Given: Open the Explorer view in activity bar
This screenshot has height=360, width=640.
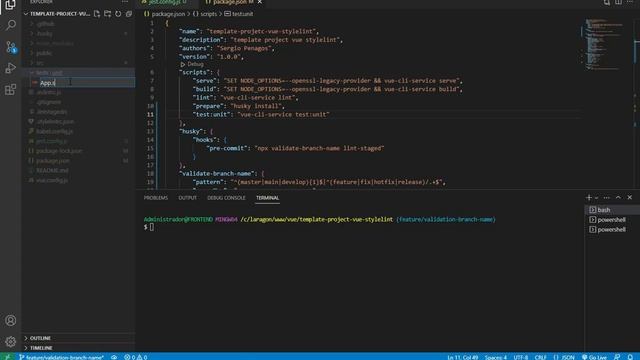Looking at the screenshot, I should pyautogui.click(x=10, y=5).
